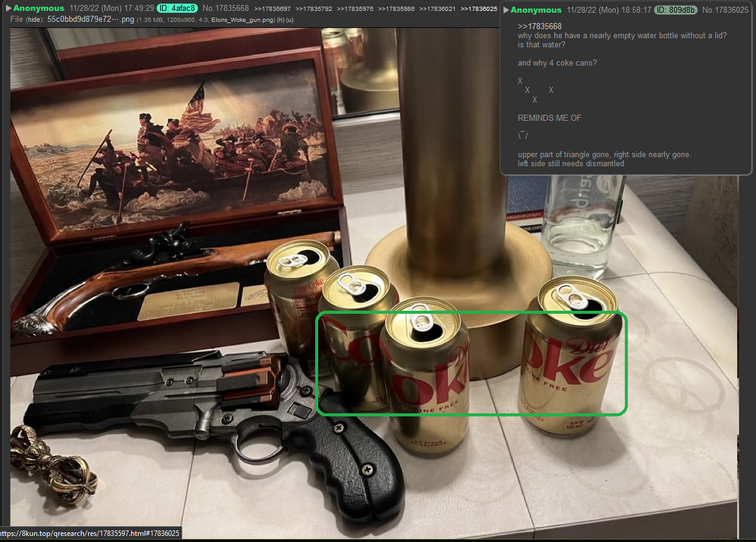Screen dimensions: 756x542
Task: Click text 'left side still needs dismantled'
Action: tap(571, 163)
